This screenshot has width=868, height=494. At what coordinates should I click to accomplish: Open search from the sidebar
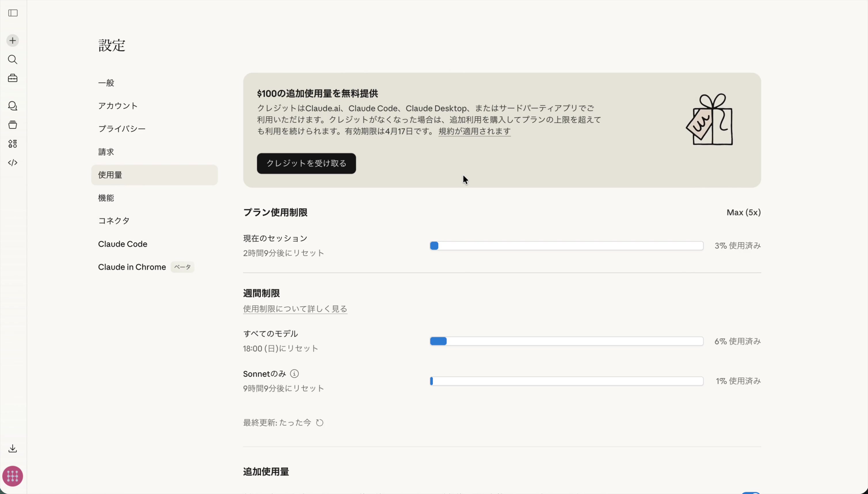click(13, 60)
